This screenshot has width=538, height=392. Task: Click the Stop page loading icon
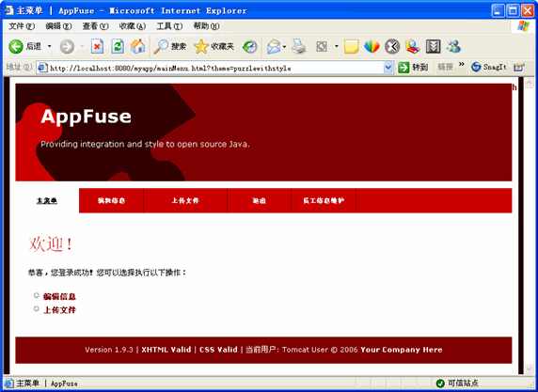click(x=98, y=46)
